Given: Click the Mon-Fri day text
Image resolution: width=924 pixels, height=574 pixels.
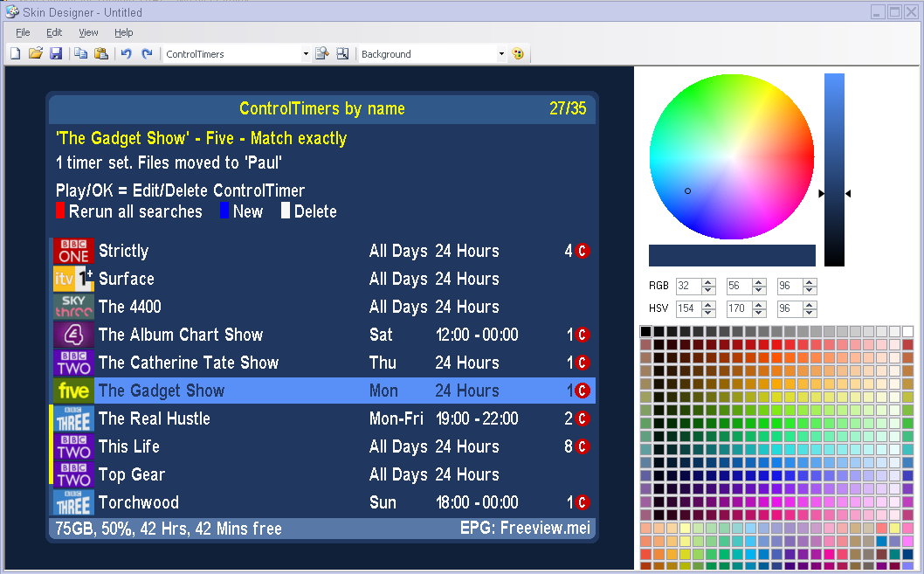Looking at the screenshot, I should 396,418.
